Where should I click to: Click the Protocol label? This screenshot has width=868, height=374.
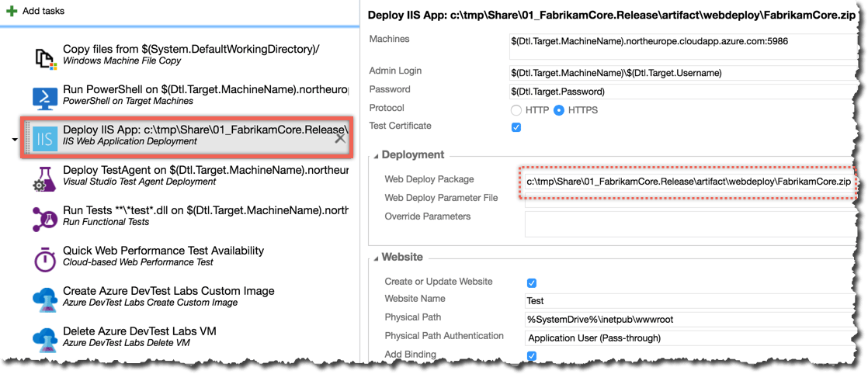pos(387,108)
